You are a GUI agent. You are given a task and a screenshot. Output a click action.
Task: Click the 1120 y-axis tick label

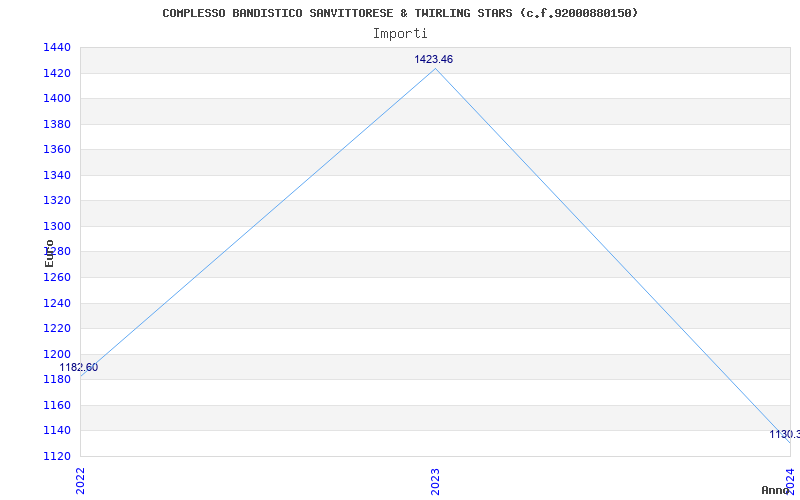coord(57,456)
